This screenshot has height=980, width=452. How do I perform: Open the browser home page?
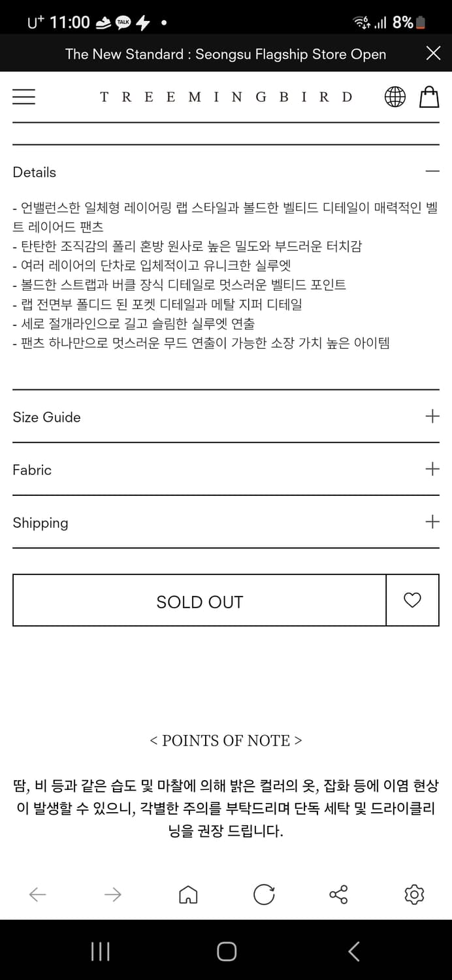188,894
